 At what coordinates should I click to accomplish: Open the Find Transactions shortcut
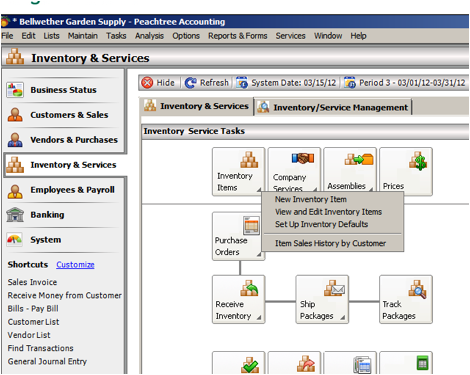pyautogui.click(x=41, y=348)
